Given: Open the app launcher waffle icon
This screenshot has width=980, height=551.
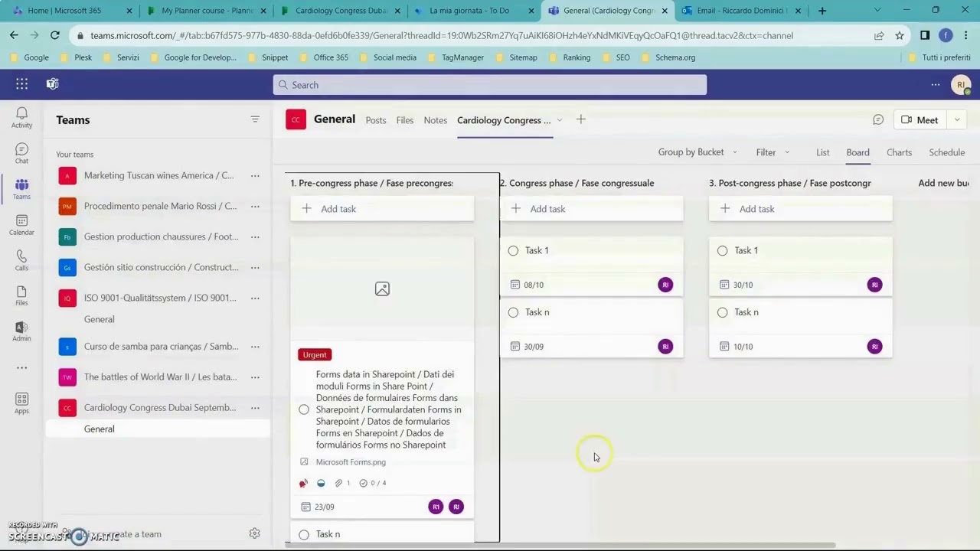Looking at the screenshot, I should tap(21, 84).
